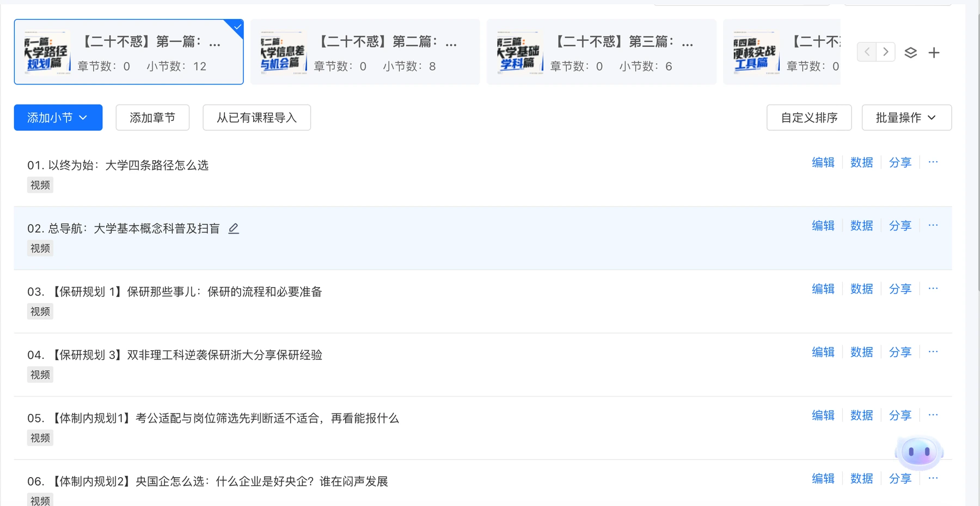Expand the 添加小节 dropdown button
The width and height of the screenshot is (980, 506).
click(58, 118)
